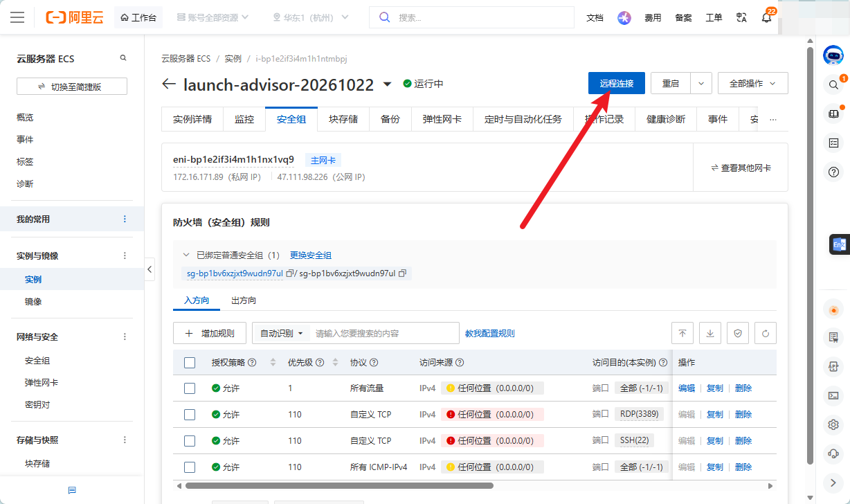Screen dimensions: 850x504
Task: Open the 更换安全组 link
Action: coord(311,255)
